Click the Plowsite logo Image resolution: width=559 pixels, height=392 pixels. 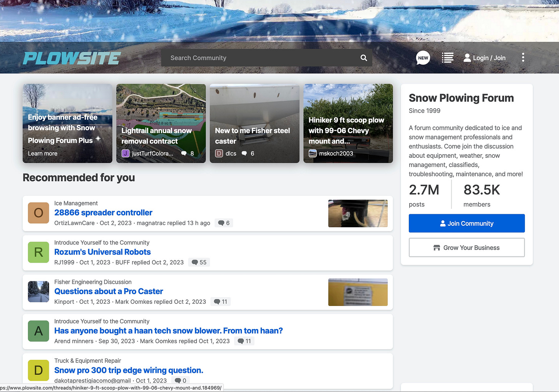(x=72, y=58)
